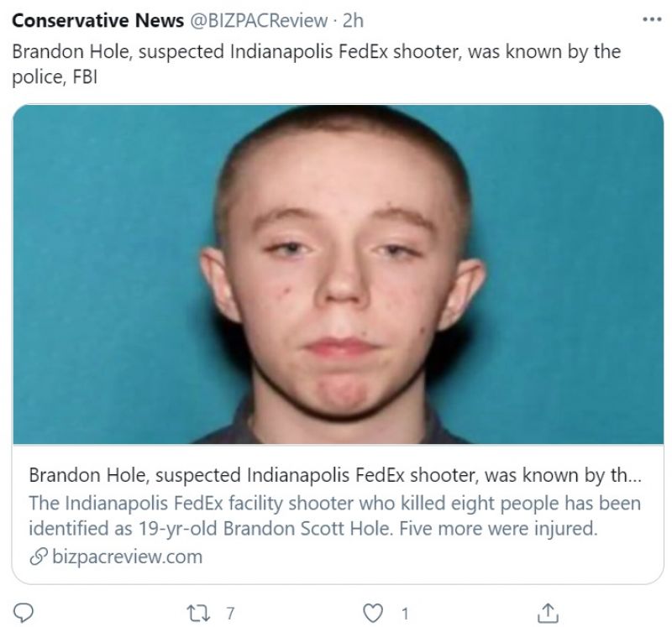
Task: Open the card's portrait photo thumbnail
Action: pos(339,274)
